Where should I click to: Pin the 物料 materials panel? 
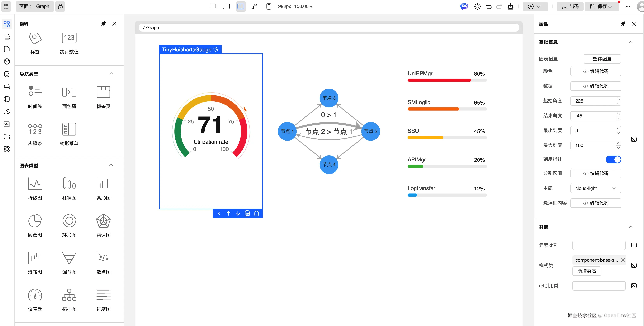click(x=103, y=24)
